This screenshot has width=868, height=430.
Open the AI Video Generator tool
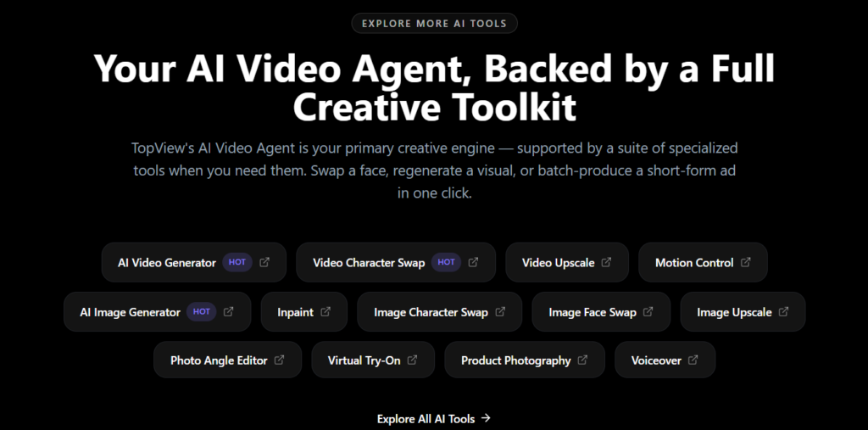194,262
